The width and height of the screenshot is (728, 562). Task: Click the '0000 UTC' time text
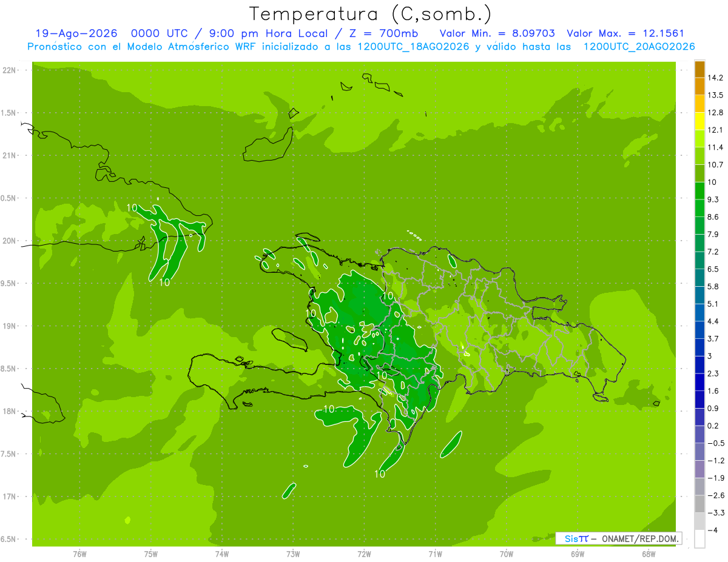pos(159,34)
